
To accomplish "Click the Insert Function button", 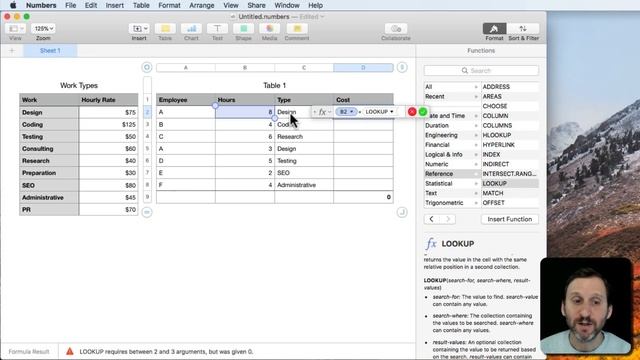I will click(510, 219).
